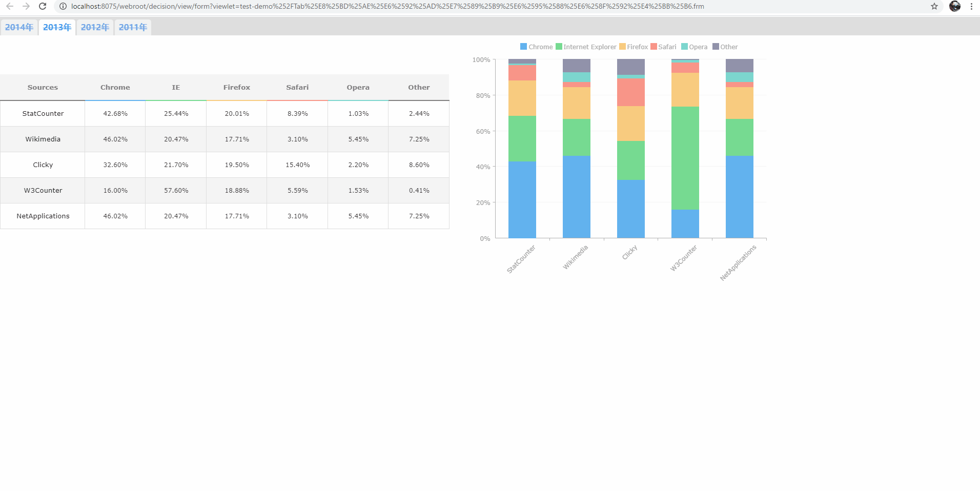The image size is (980, 491).
Task: Open the 2012年 tab
Action: [95, 27]
